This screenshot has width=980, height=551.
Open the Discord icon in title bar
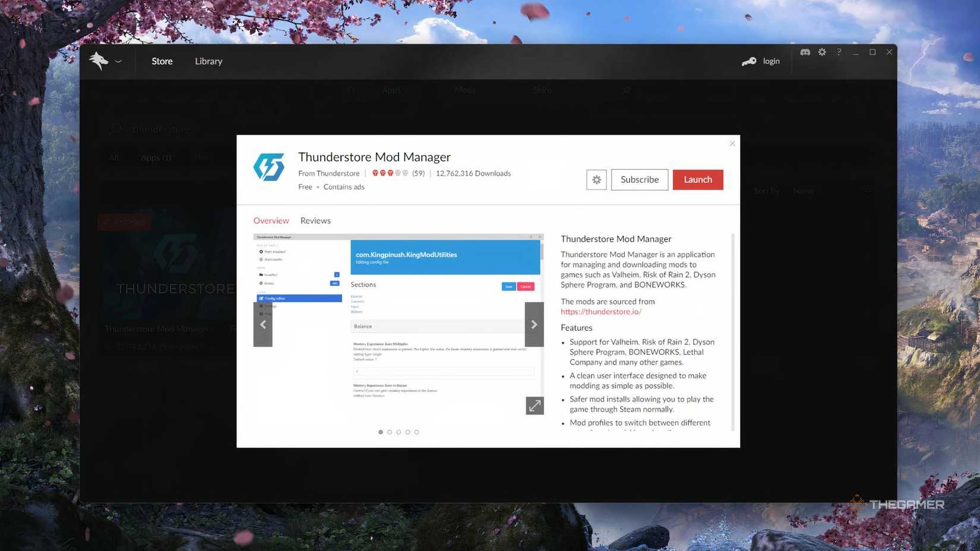pos(805,52)
